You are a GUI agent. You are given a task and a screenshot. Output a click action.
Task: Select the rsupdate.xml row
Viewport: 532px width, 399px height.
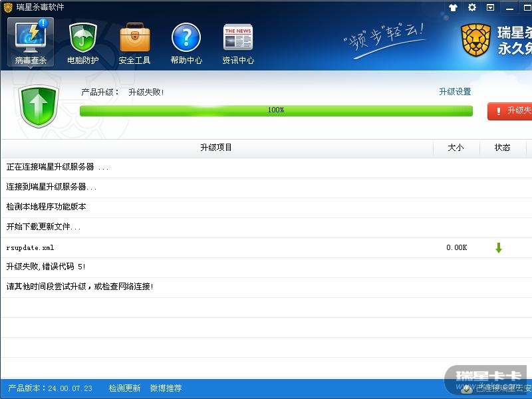[266, 247]
